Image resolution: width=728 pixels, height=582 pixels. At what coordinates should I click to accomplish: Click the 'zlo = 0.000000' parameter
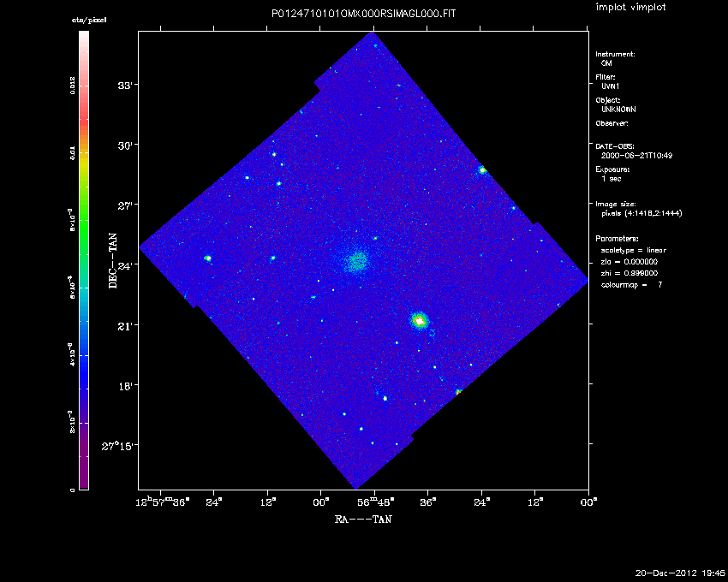click(x=630, y=262)
